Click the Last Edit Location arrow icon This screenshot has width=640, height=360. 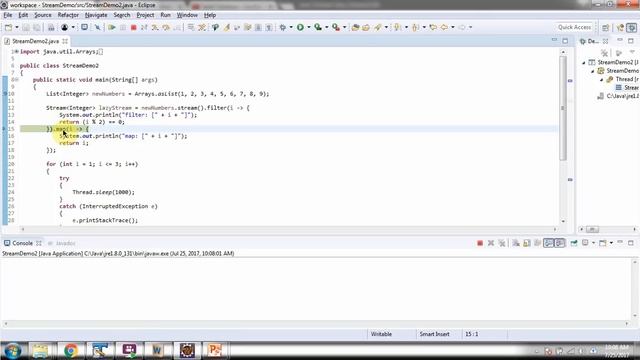(x=433, y=27)
